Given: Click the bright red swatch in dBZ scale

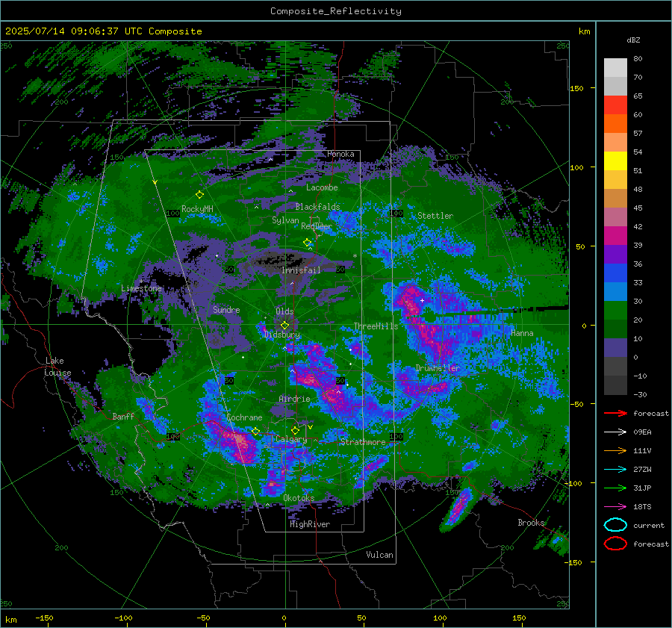Looking at the screenshot, I should [x=615, y=105].
